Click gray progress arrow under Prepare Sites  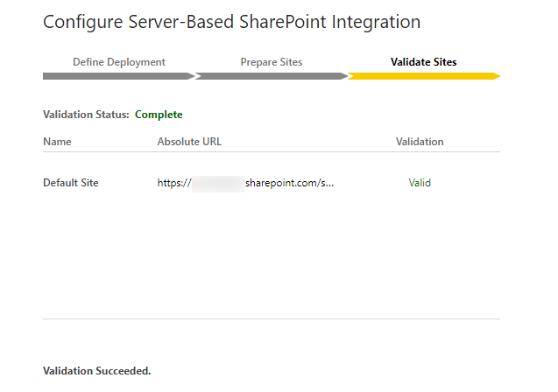pos(272,76)
